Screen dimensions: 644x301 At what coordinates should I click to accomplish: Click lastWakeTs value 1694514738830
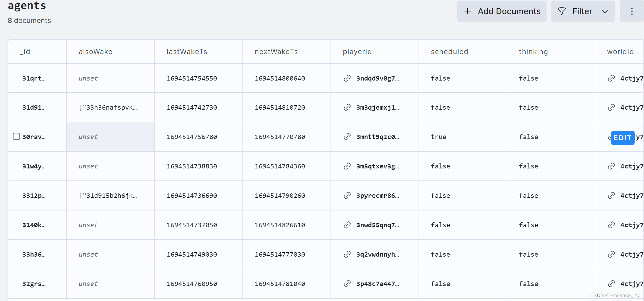click(192, 166)
